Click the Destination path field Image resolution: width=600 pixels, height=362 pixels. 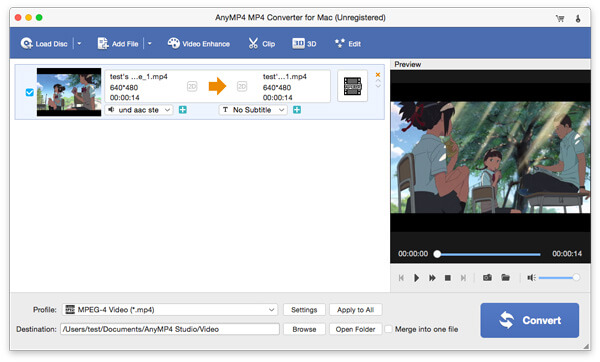tap(170, 329)
